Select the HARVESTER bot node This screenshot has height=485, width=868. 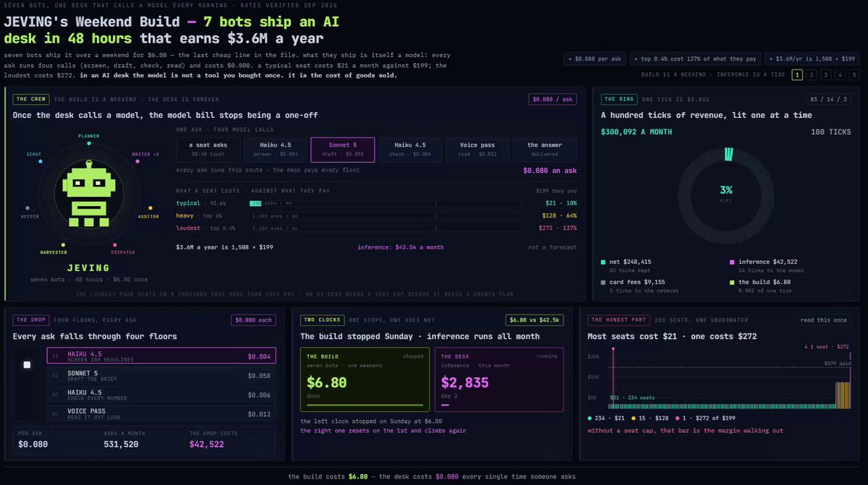pyautogui.click(x=62, y=245)
